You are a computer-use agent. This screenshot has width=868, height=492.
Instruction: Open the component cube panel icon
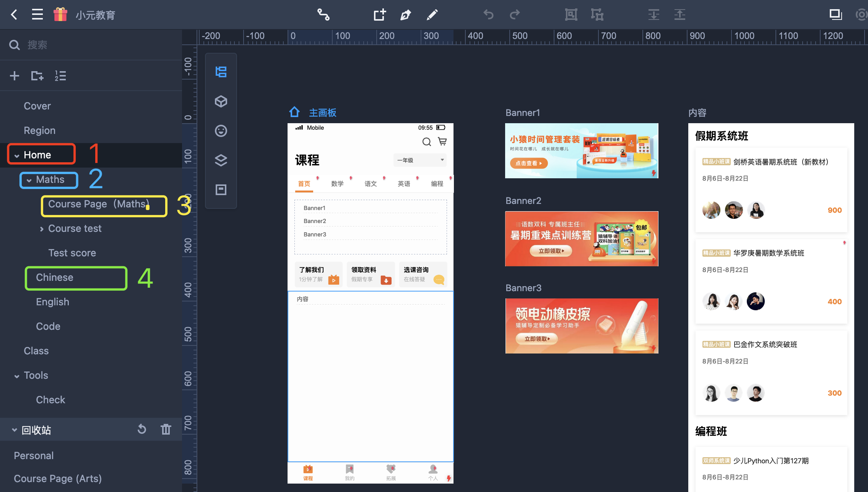[221, 101]
